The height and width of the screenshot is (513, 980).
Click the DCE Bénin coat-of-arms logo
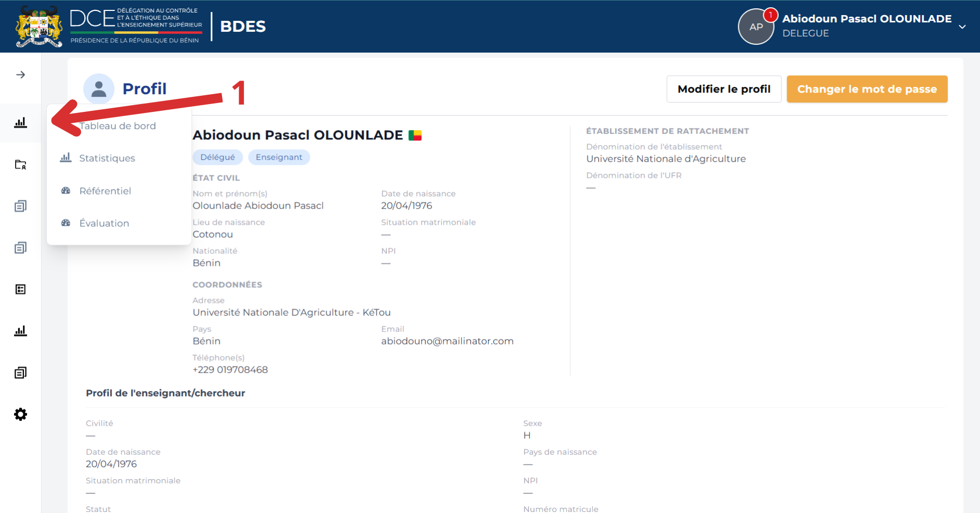tap(39, 27)
